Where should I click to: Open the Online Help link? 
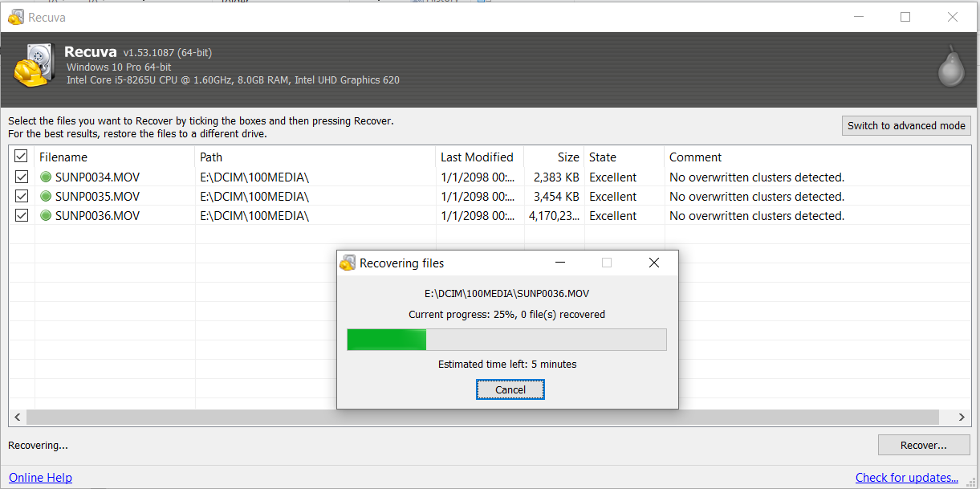(40, 478)
